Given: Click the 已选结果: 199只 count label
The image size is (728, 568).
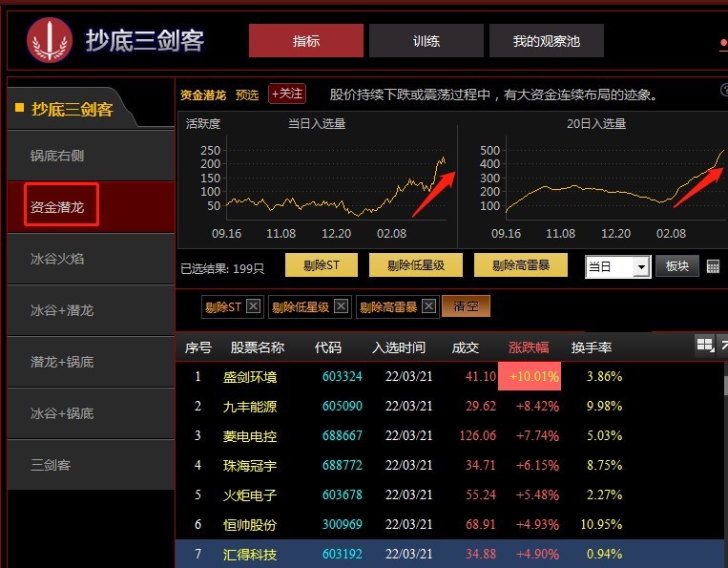Looking at the screenshot, I should click(x=222, y=268).
